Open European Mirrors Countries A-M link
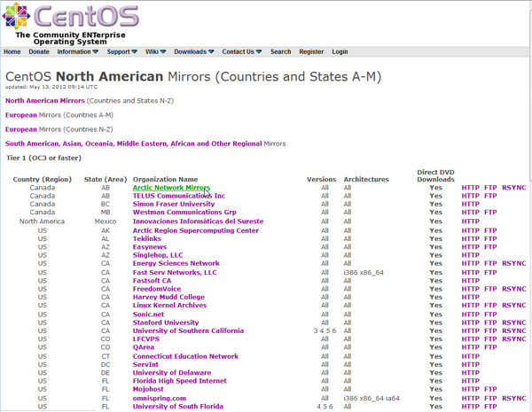This screenshot has width=532, height=412. pyautogui.click(x=21, y=115)
